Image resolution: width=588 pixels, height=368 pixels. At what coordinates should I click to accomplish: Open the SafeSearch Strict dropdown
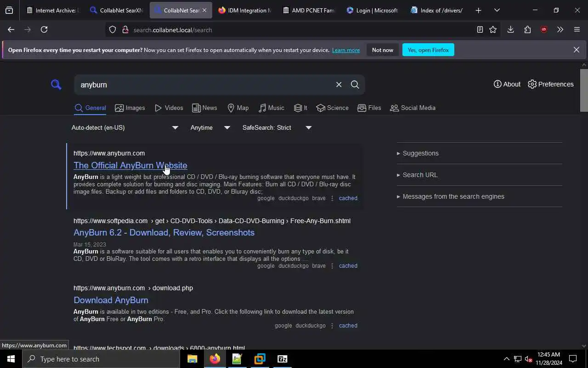[x=277, y=127]
